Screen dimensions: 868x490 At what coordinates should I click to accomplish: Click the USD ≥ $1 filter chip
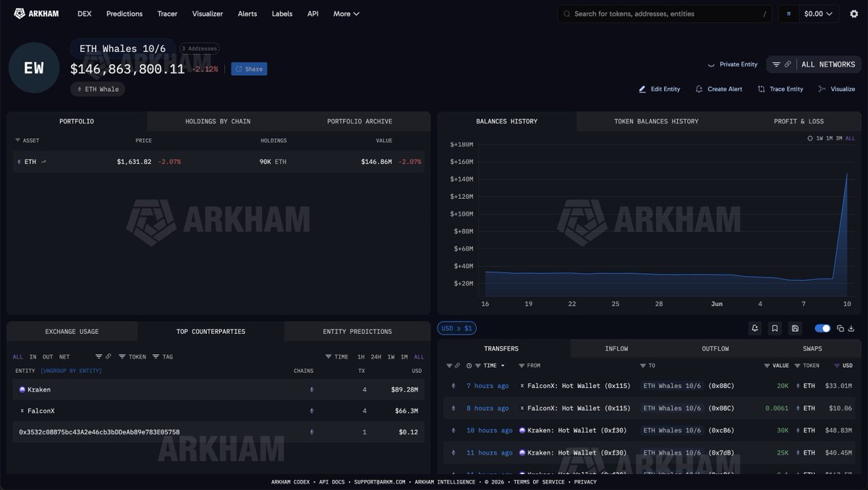click(x=456, y=328)
